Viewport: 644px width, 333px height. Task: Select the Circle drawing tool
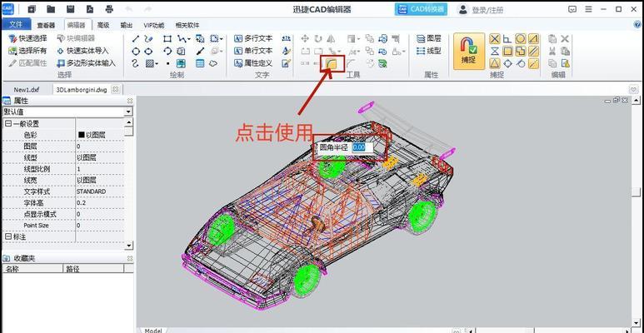(136, 52)
